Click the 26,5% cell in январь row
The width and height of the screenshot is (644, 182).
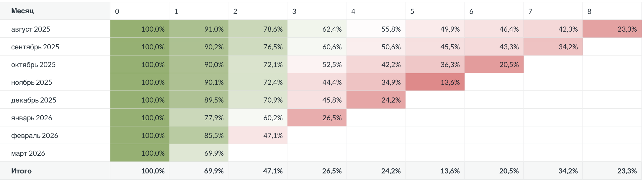pyautogui.click(x=317, y=118)
